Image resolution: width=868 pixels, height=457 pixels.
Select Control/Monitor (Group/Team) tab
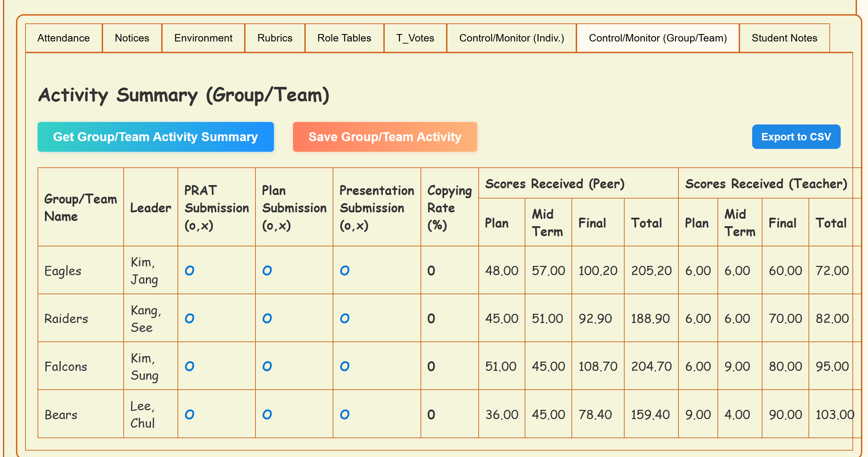658,38
